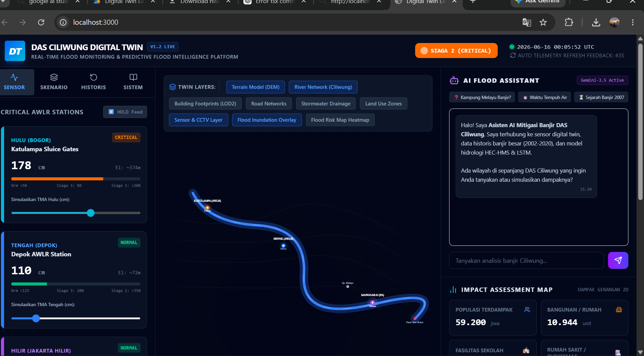Screen dimensions: 644x356
Task: Open the browser downloads
Action: (596, 22)
